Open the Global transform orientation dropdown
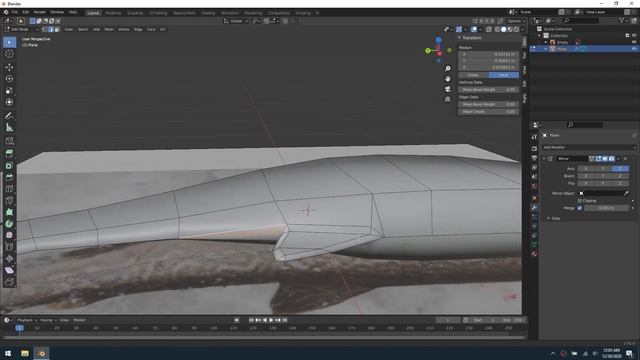This screenshot has width=640, height=360. (236, 21)
